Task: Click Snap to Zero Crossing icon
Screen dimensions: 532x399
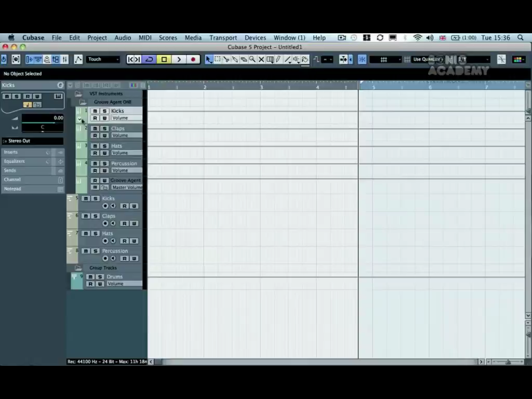Action: tap(501, 59)
